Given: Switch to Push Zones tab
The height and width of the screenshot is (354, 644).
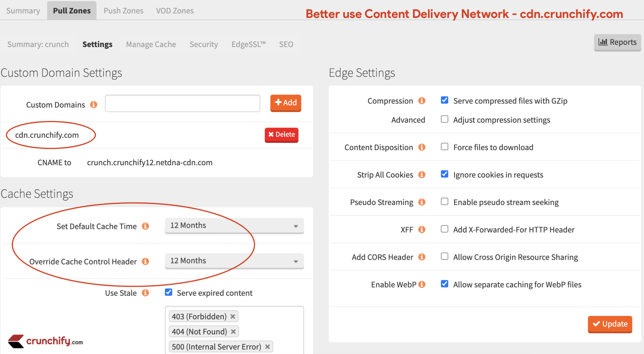Looking at the screenshot, I should coord(123,11).
